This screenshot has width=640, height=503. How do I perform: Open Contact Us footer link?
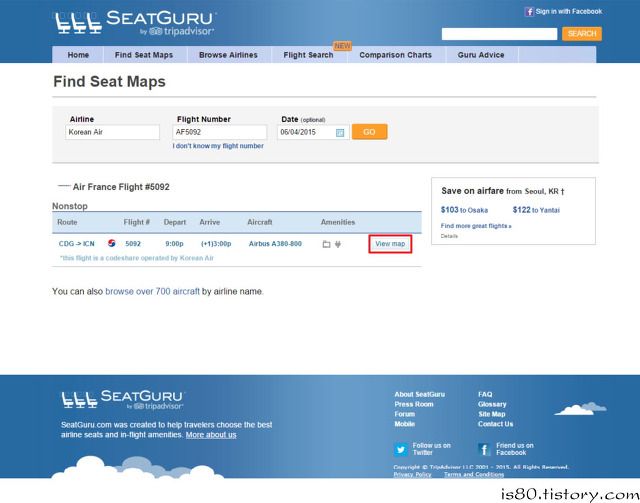(x=496, y=424)
